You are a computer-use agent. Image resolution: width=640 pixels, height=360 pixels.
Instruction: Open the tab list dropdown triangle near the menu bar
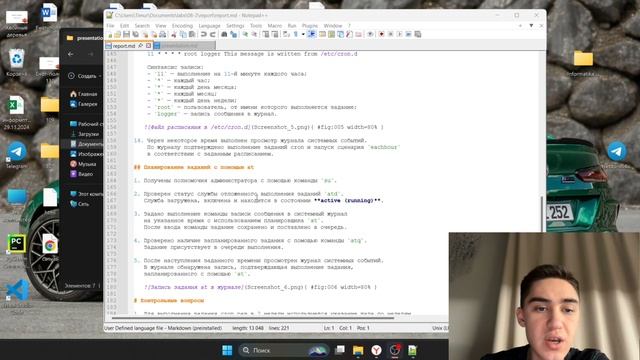point(531,26)
